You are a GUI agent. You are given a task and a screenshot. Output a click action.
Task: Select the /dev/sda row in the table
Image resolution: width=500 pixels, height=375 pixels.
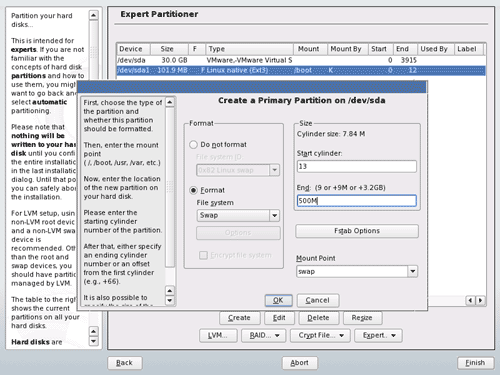coord(301,60)
